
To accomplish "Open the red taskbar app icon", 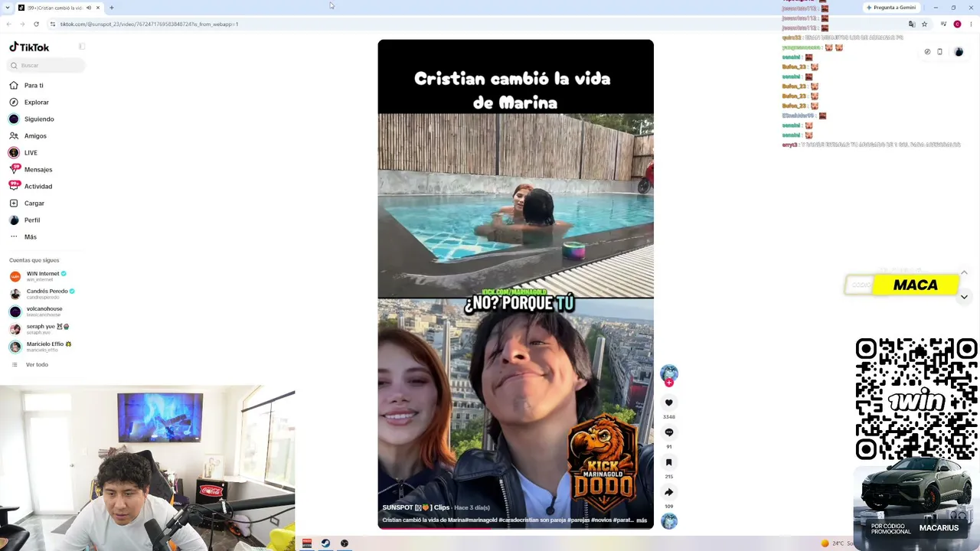I will (307, 543).
